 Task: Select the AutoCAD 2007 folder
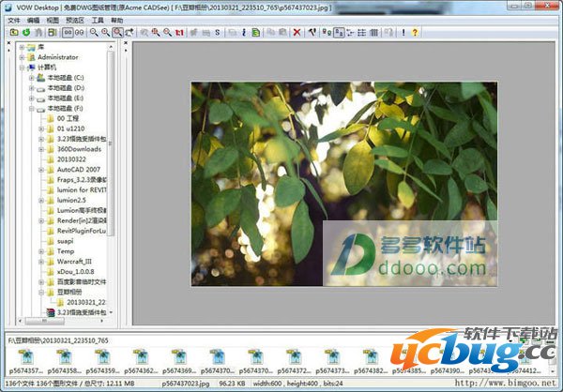click(x=79, y=170)
